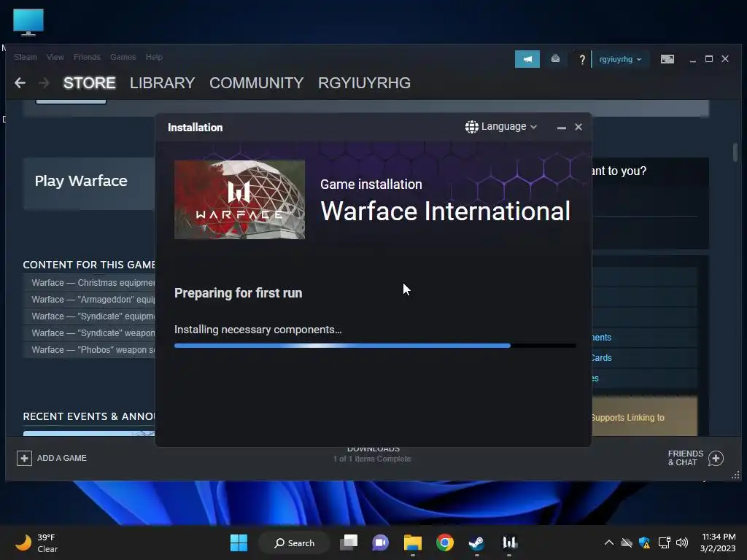This screenshot has width=747, height=560.
Task: Open Task View on the taskbar
Action: pyautogui.click(x=349, y=542)
